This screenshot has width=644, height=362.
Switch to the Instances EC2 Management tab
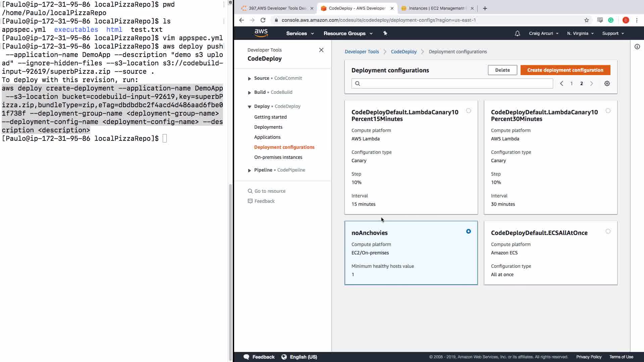[436, 8]
